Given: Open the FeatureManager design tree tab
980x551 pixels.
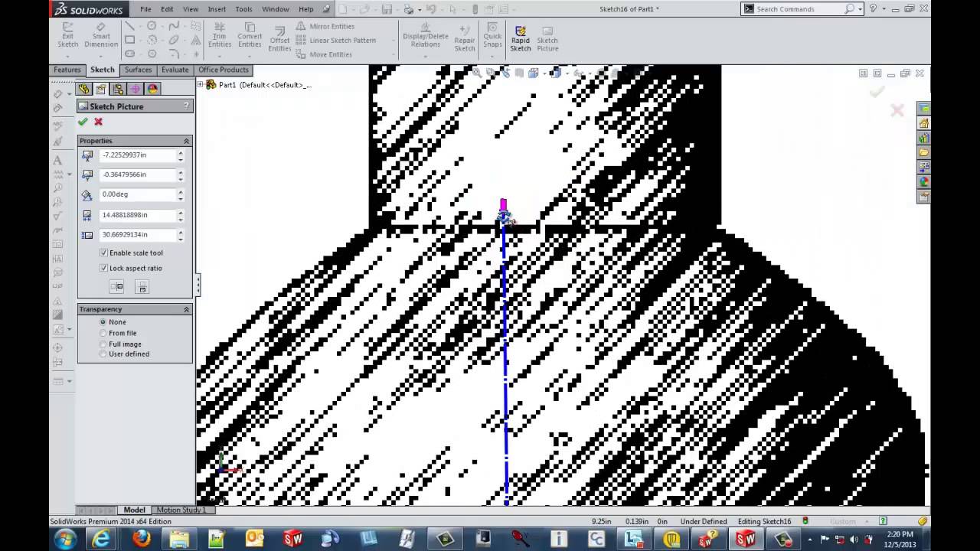Looking at the screenshot, I should click(84, 89).
